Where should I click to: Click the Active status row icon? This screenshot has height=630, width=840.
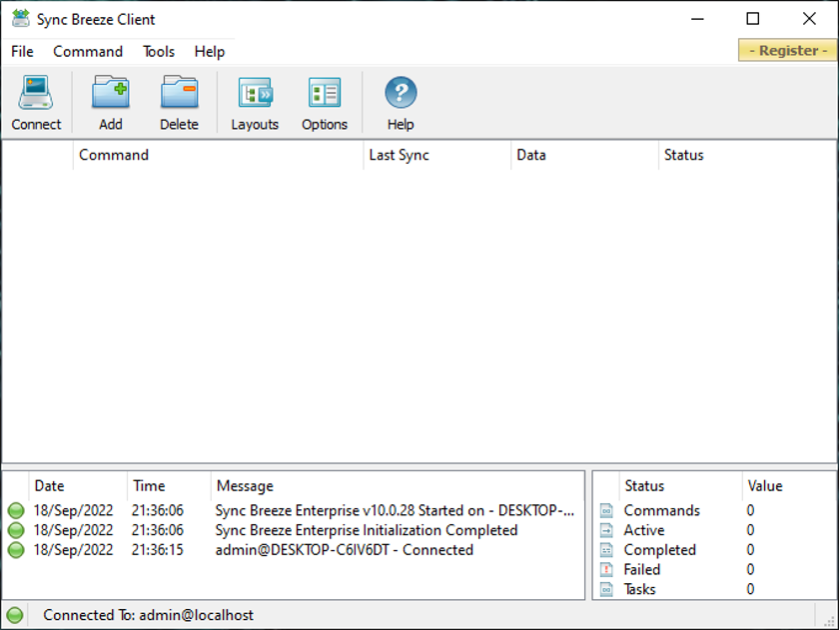tap(606, 530)
